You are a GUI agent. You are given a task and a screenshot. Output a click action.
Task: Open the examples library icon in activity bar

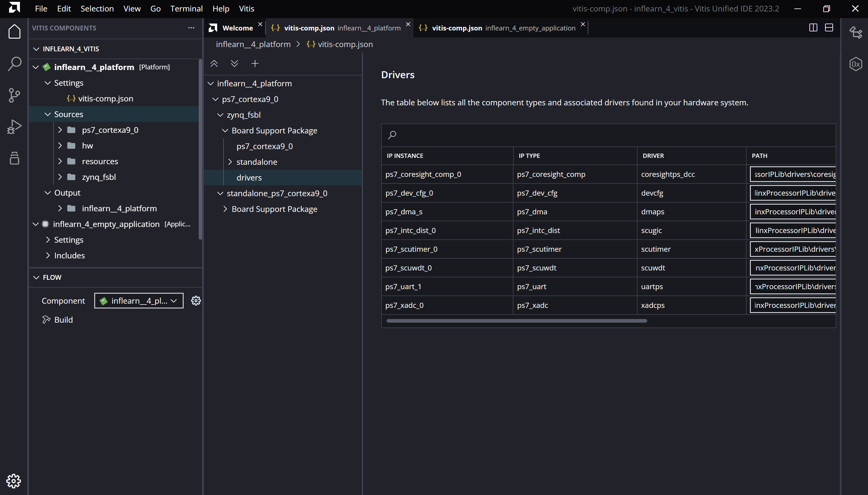(14, 158)
